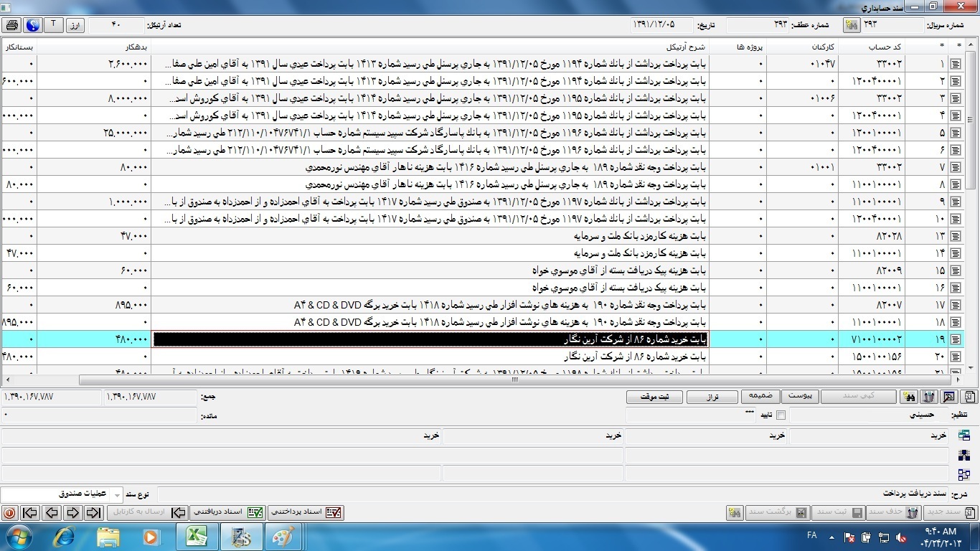Toggle the تایید checkbox
This screenshot has height=551, width=980.
(781, 415)
